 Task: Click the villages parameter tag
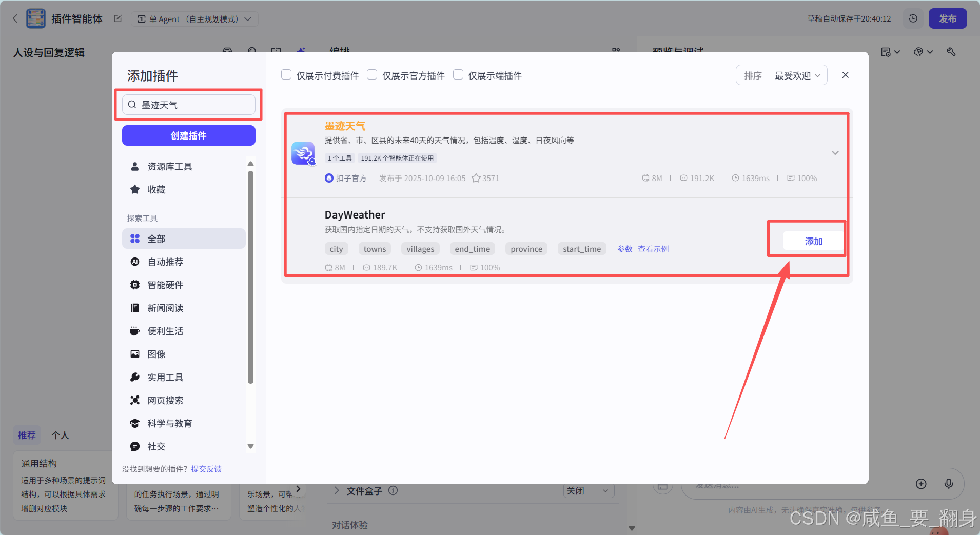pos(420,249)
